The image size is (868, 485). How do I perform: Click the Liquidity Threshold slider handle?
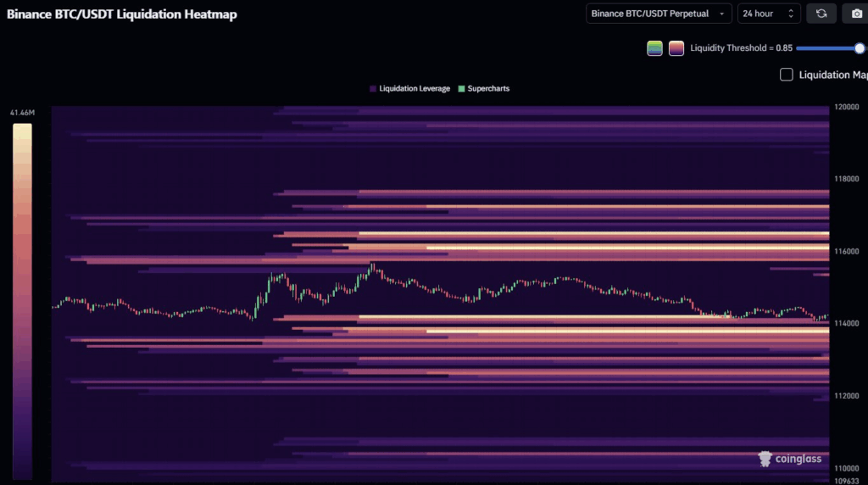(x=860, y=48)
